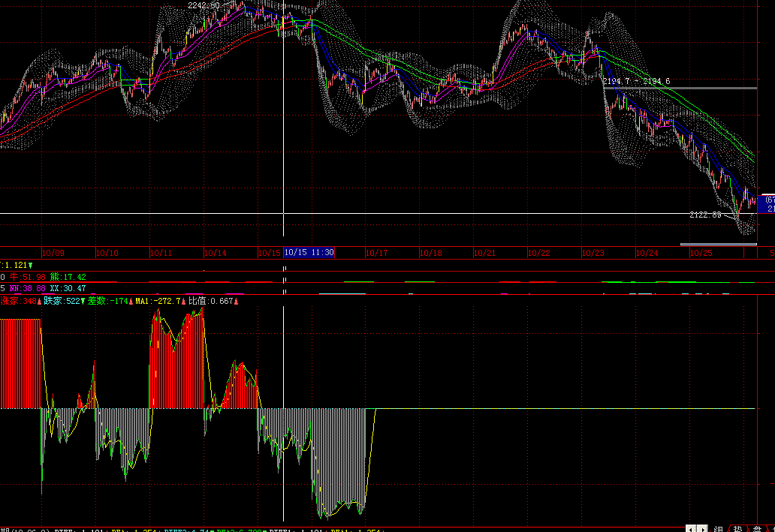Select the 10/09 date on the time axis
The height and width of the screenshot is (532, 775).
[x=53, y=253]
